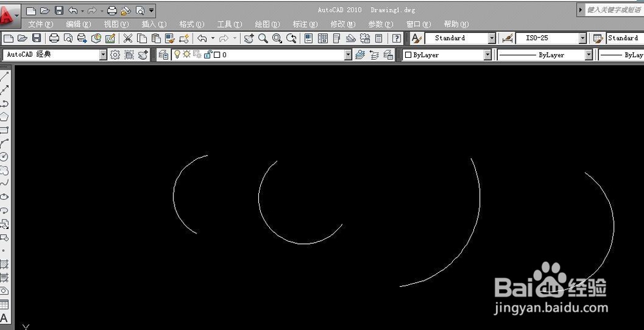Screen dimensions: 644x330
Task: Open Layer States Manager icon
Action: coord(388,55)
